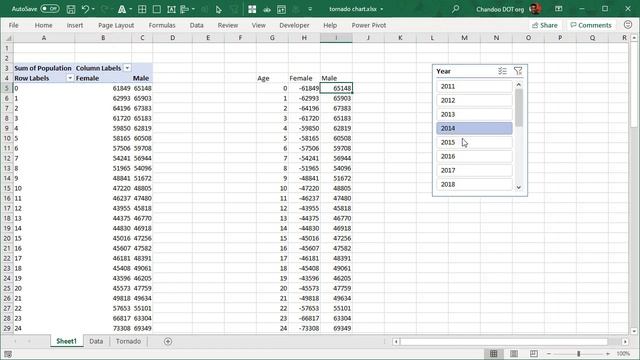This screenshot has width=640, height=360.
Task: Switch to the Data sheet tab
Action: (x=96, y=341)
